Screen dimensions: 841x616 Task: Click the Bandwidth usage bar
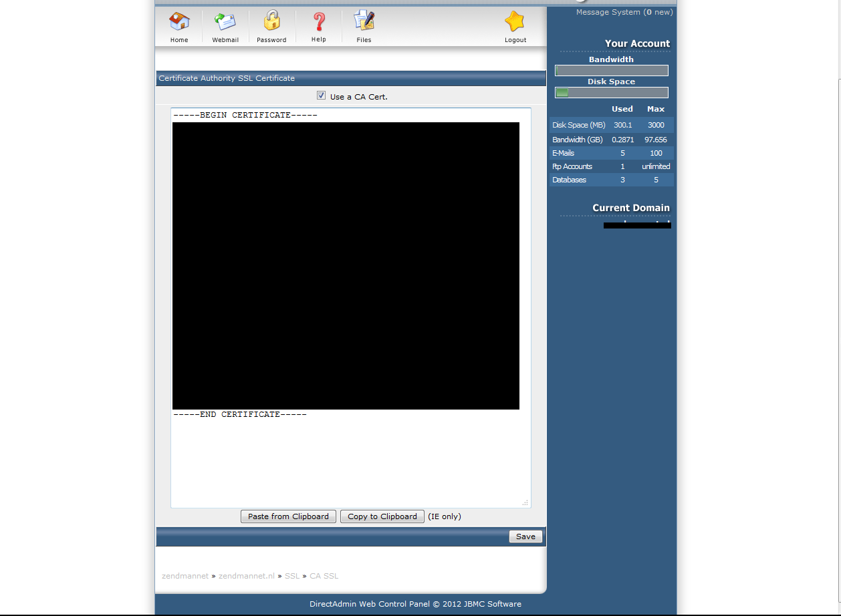[611, 70]
